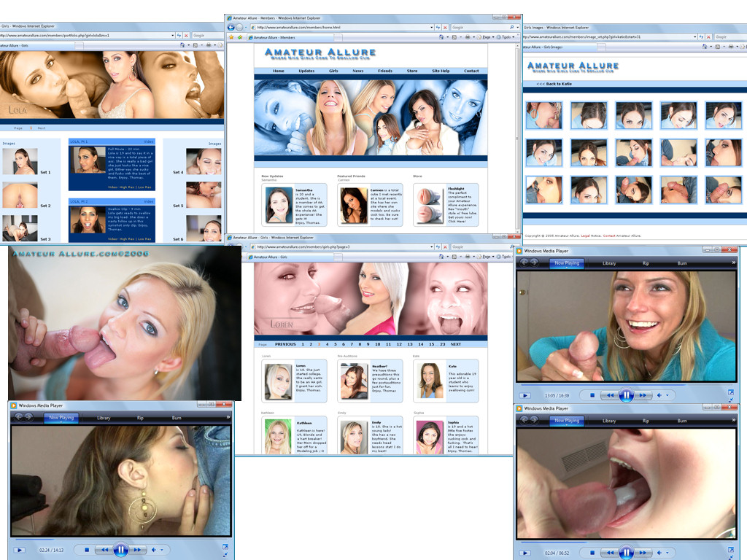Click the Refresh icon in the girls.php browser window
This screenshot has height=560, width=747.
(x=438, y=246)
